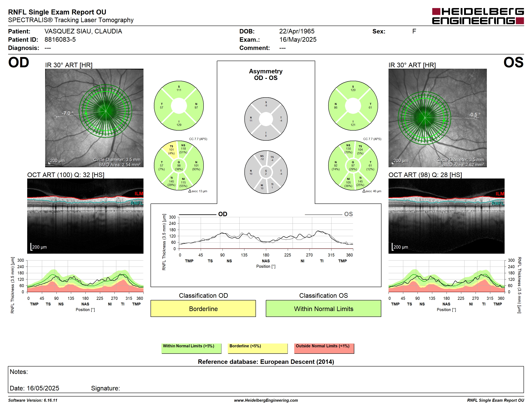Click the OS fovea angle -0.5° label

point(475,114)
